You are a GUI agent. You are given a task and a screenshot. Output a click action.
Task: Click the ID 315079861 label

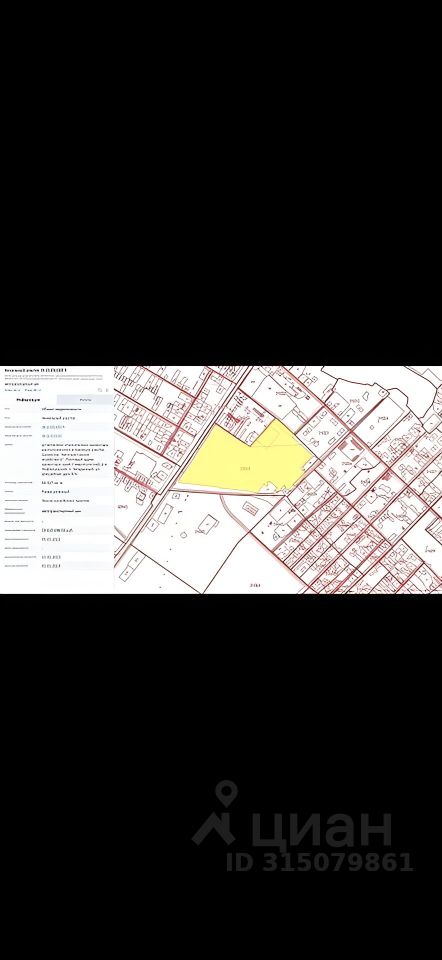tap(320, 862)
